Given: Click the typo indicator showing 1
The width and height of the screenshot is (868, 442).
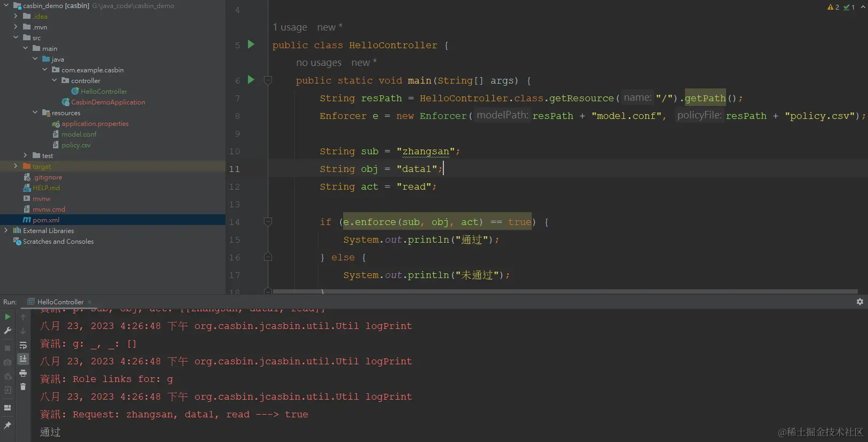Looking at the screenshot, I should [849, 7].
